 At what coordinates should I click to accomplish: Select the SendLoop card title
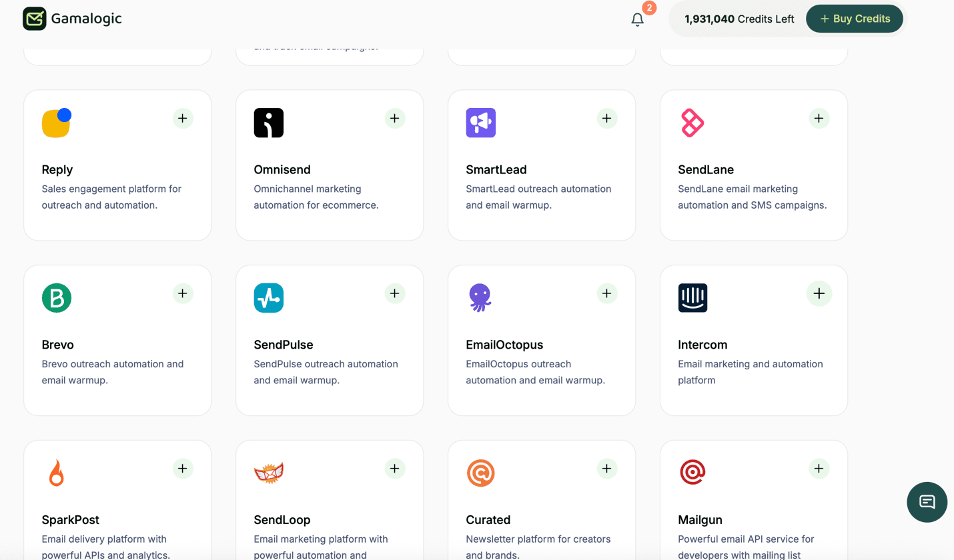point(282,520)
